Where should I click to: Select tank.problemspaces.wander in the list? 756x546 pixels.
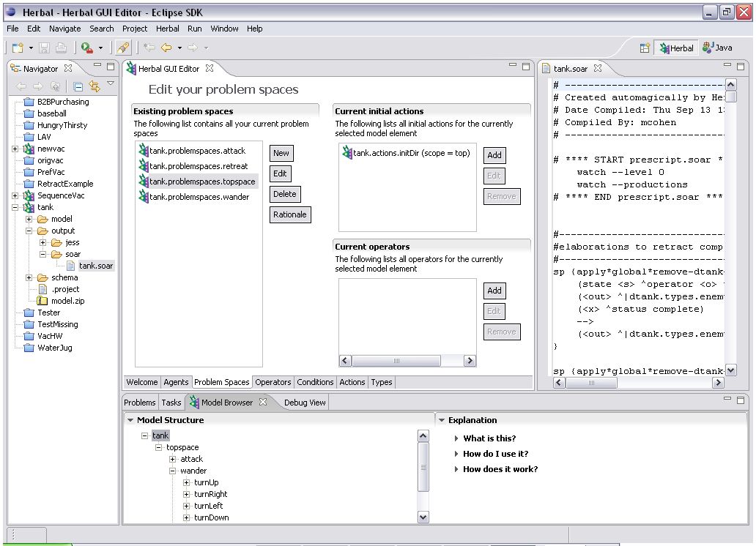pos(194,197)
